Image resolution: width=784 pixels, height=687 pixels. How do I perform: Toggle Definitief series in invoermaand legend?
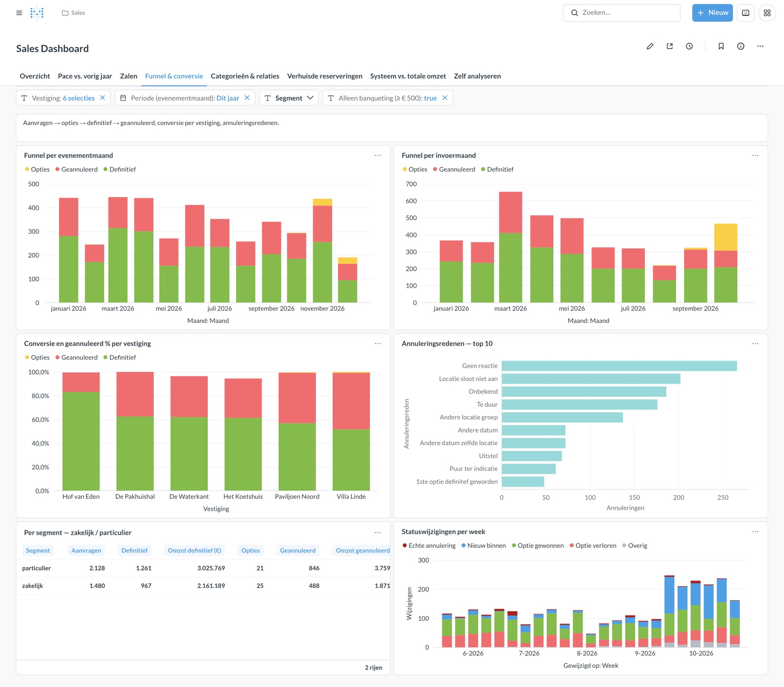click(497, 169)
